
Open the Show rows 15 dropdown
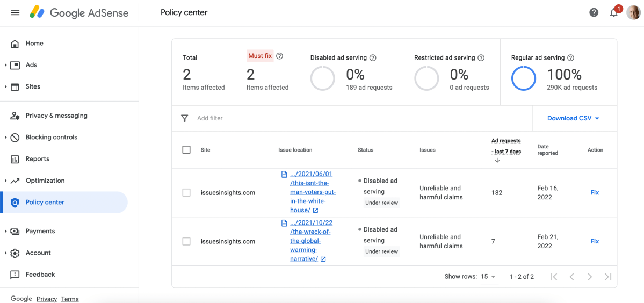pyautogui.click(x=489, y=277)
